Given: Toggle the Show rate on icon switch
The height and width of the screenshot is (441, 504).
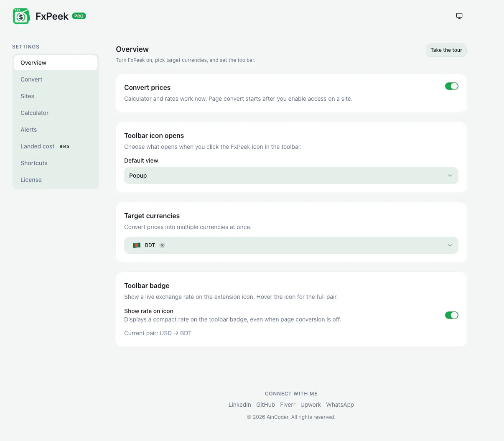Looking at the screenshot, I should [452, 315].
